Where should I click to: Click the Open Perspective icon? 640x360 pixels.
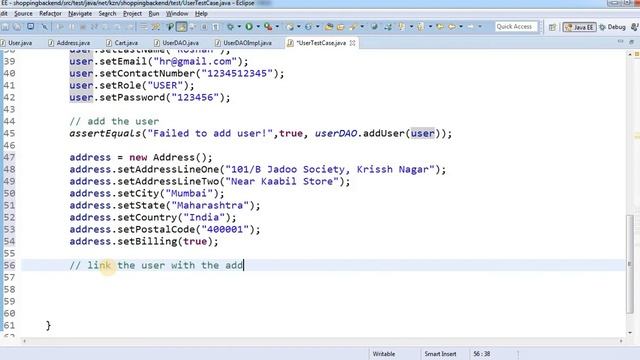click(x=552, y=27)
